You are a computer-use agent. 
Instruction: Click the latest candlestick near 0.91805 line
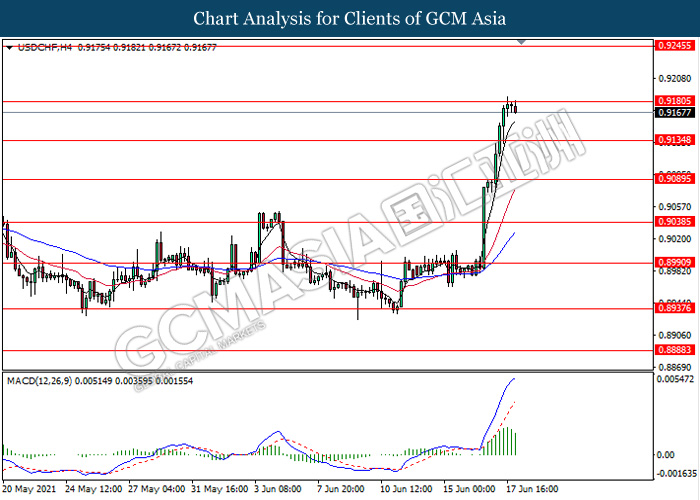(x=514, y=106)
